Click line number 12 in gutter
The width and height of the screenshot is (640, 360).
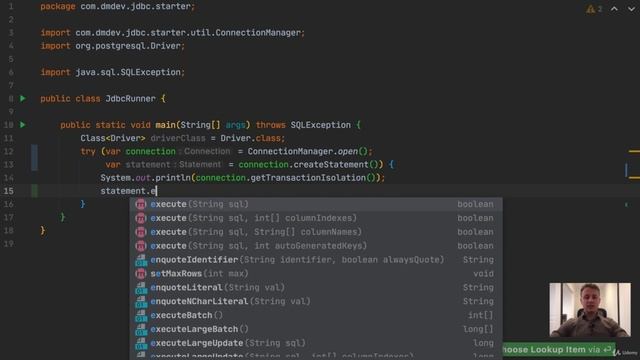(8, 151)
